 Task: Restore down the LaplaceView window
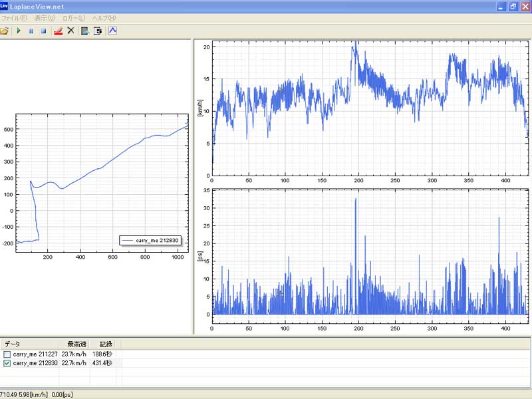tap(513, 7)
